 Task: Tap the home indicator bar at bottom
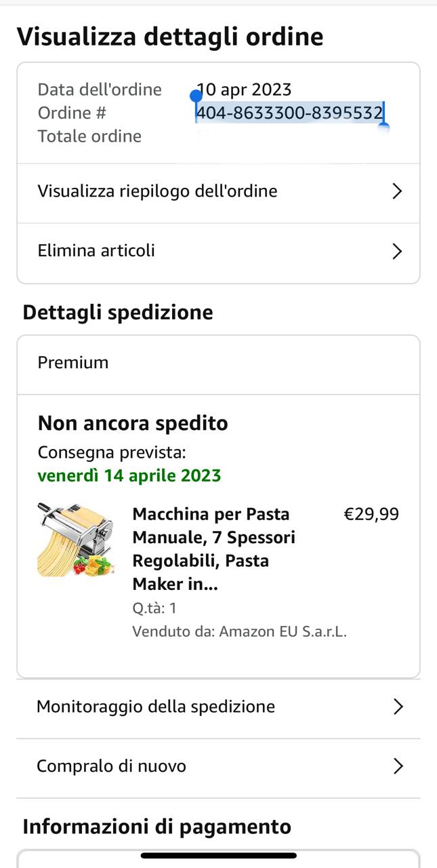point(218,856)
